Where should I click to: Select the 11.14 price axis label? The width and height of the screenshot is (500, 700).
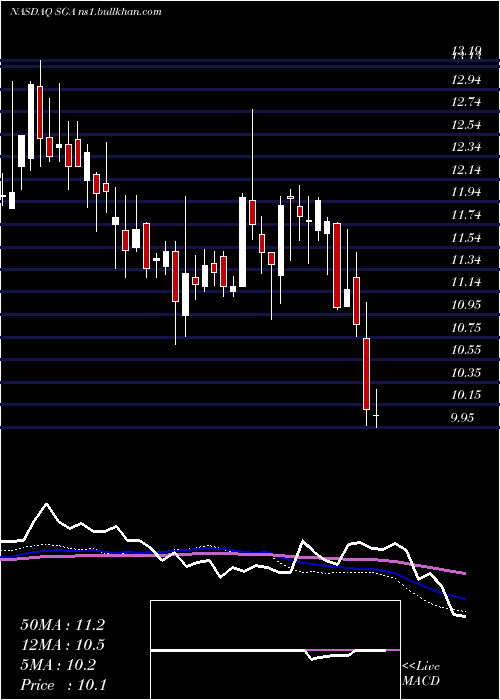tap(466, 282)
